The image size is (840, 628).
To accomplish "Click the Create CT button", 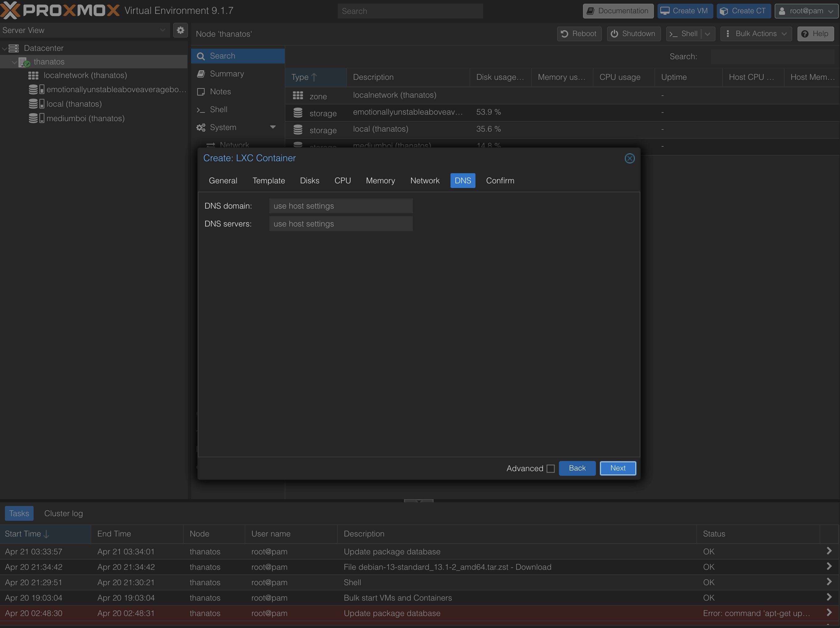I will [x=744, y=11].
